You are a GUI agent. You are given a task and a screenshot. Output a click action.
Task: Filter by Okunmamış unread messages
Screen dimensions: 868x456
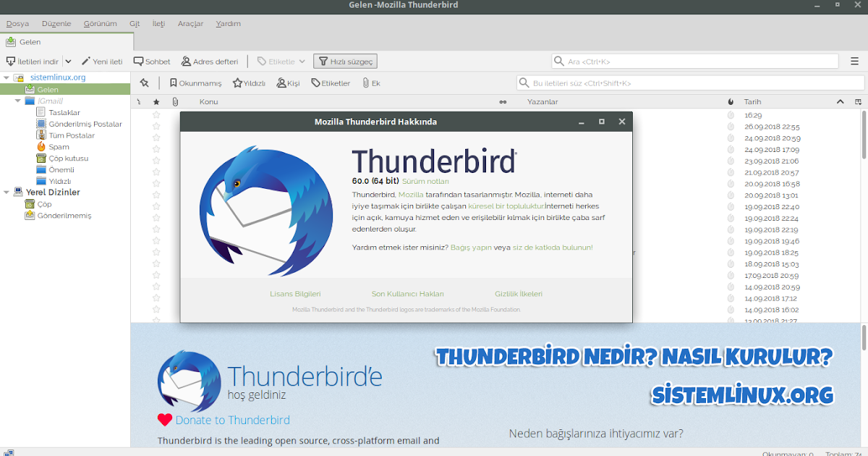[x=194, y=83]
